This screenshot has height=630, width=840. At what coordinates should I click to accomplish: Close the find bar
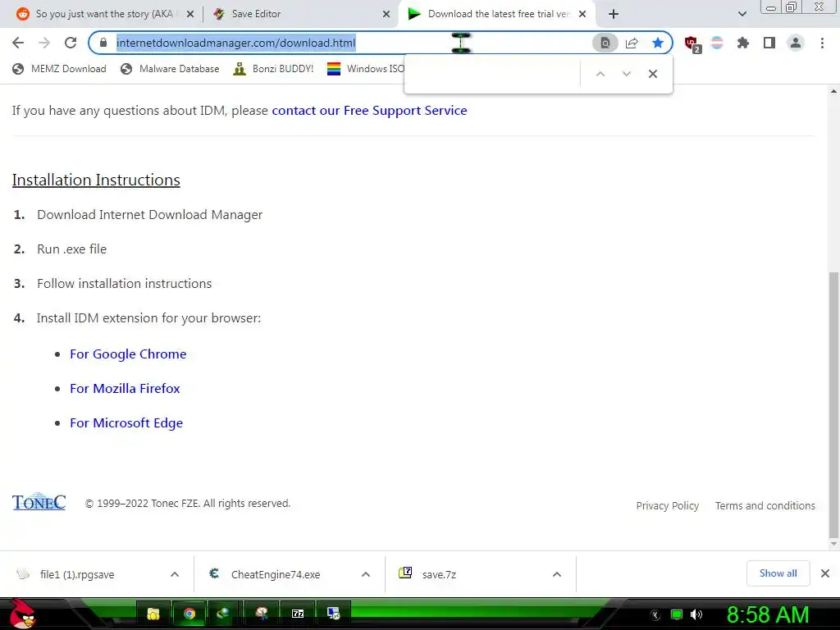coord(652,74)
